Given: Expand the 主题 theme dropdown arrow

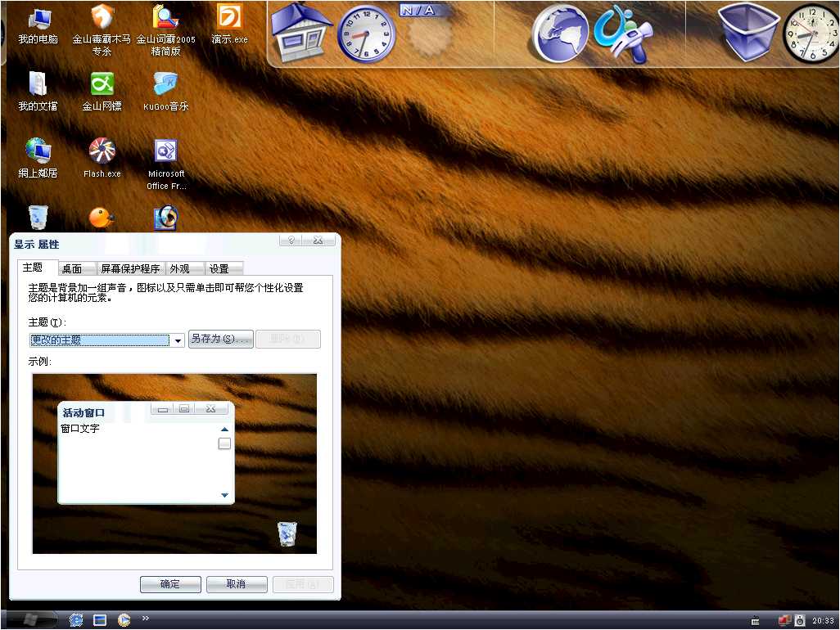Looking at the screenshot, I should click(x=178, y=340).
